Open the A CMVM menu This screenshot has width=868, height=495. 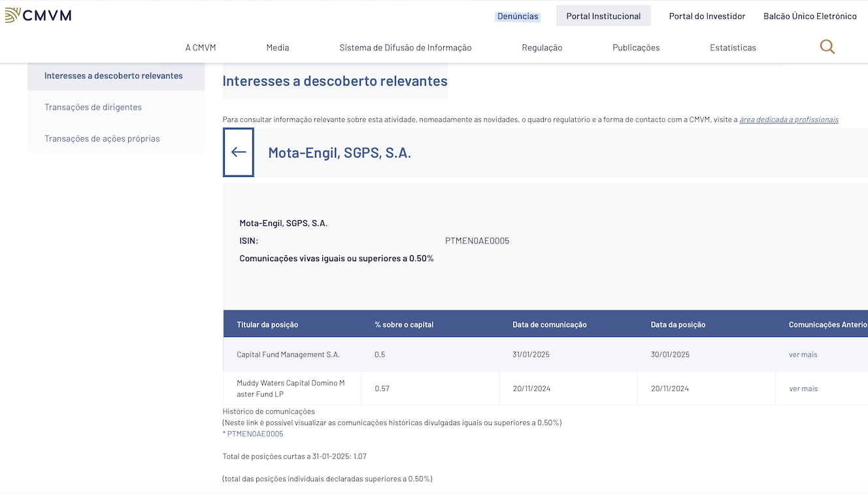pyautogui.click(x=201, y=48)
